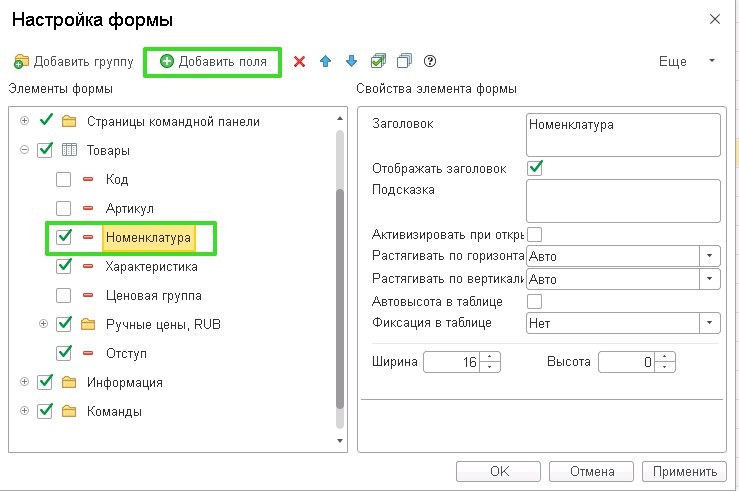739x491 pixels.
Task: Toggle Ручные цены, RUB checkbox
Action: click(64, 324)
